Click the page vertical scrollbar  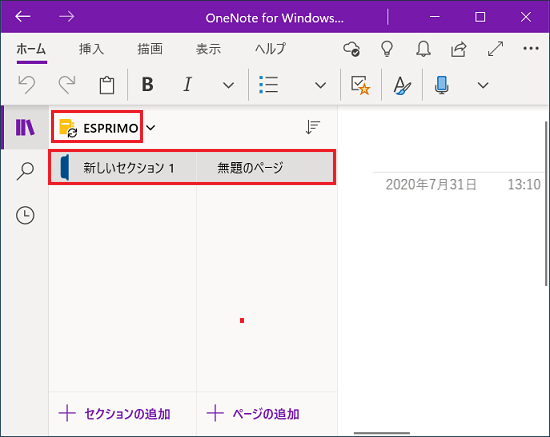tap(546, 203)
